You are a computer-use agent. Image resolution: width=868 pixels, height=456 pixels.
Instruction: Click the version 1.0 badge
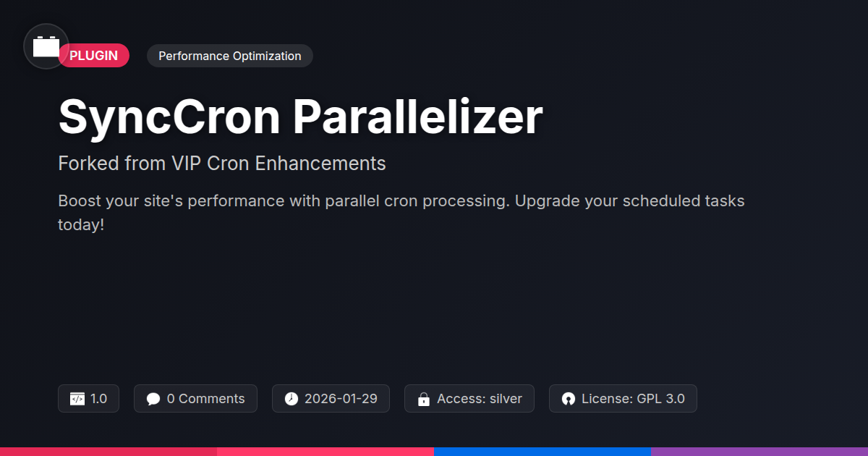click(x=89, y=399)
